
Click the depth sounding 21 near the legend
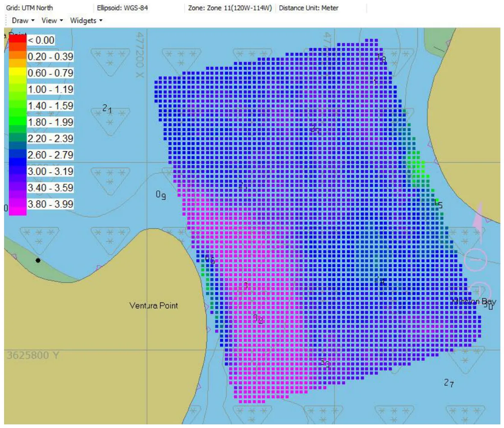click(x=107, y=109)
